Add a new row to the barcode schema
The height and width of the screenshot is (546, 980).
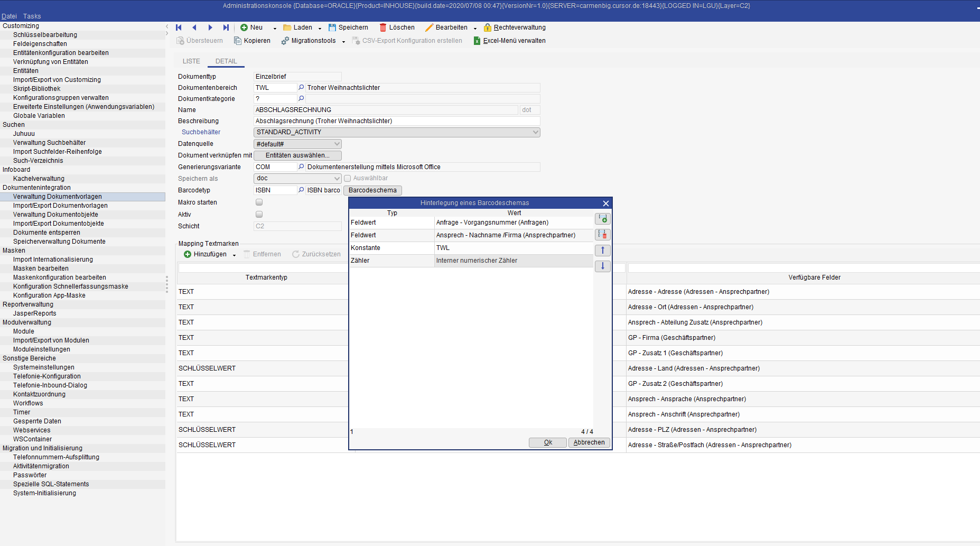[602, 219]
